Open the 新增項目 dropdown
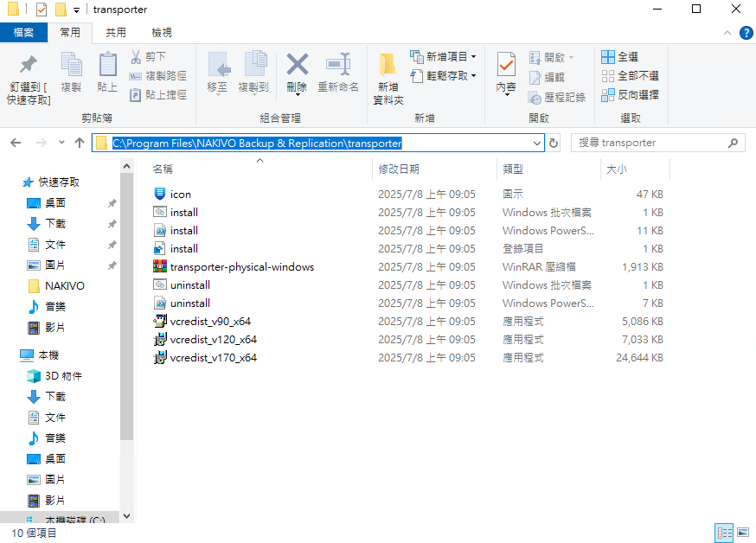Screen dimensions: 756x543 pyautogui.click(x=443, y=57)
